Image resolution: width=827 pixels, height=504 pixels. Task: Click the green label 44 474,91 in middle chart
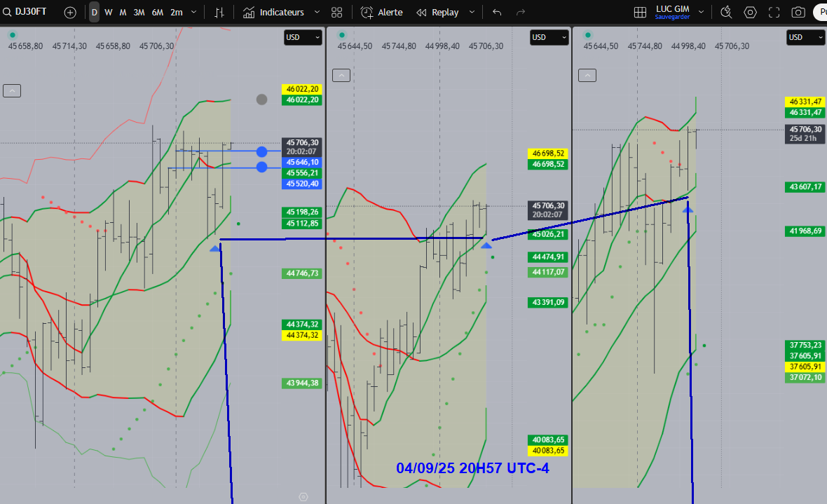548,257
